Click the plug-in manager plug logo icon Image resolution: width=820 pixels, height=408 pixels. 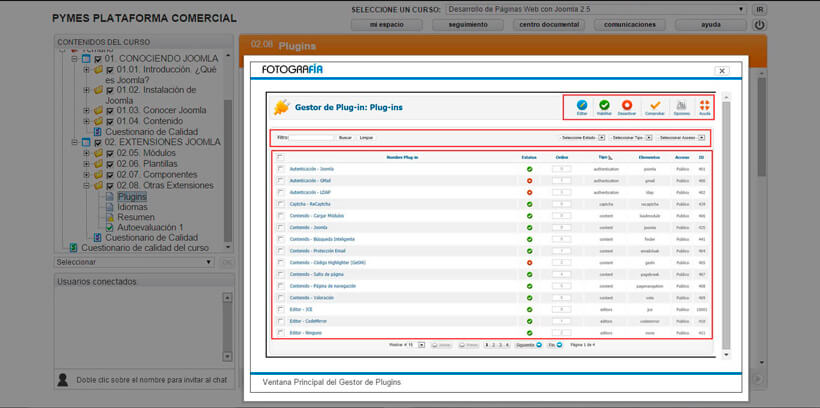click(x=281, y=107)
